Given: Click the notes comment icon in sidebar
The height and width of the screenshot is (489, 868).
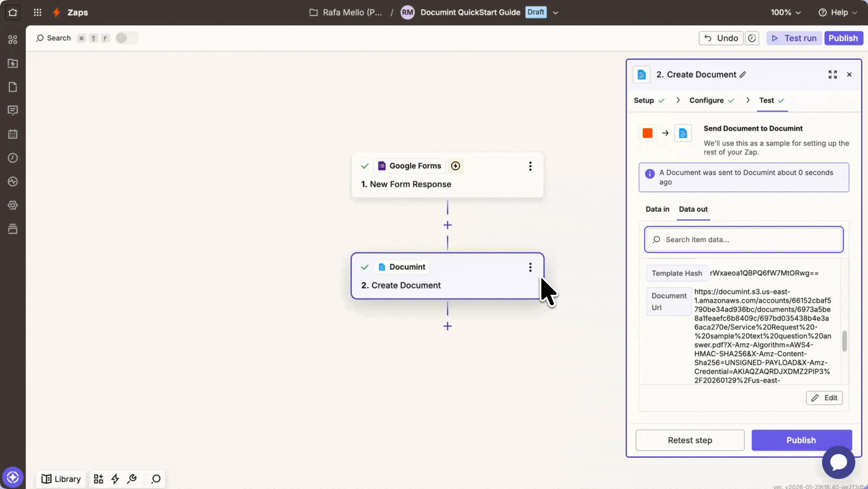Looking at the screenshot, I should coord(13,110).
